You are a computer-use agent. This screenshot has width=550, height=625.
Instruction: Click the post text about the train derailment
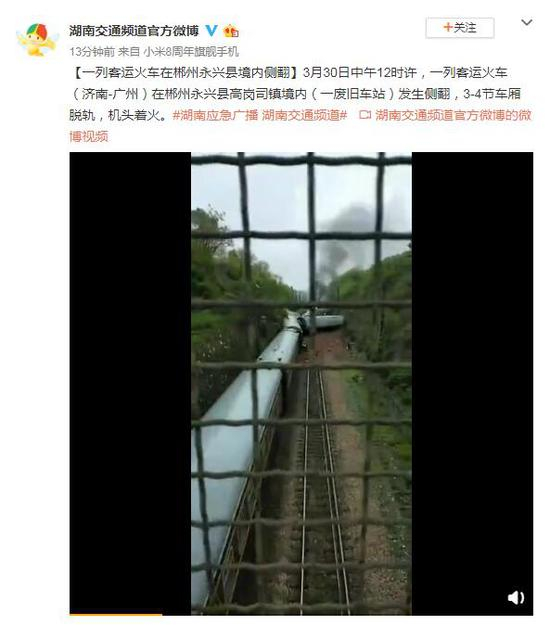coord(295,94)
